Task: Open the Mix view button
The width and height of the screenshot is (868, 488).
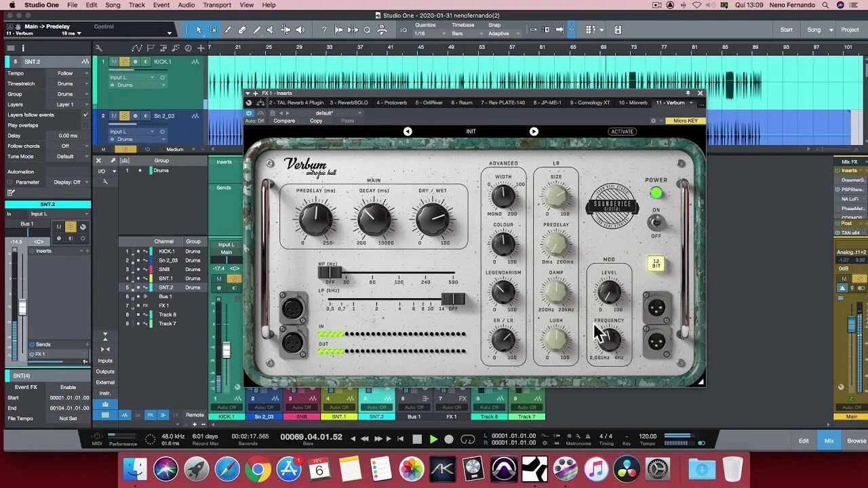Action: 829,441
